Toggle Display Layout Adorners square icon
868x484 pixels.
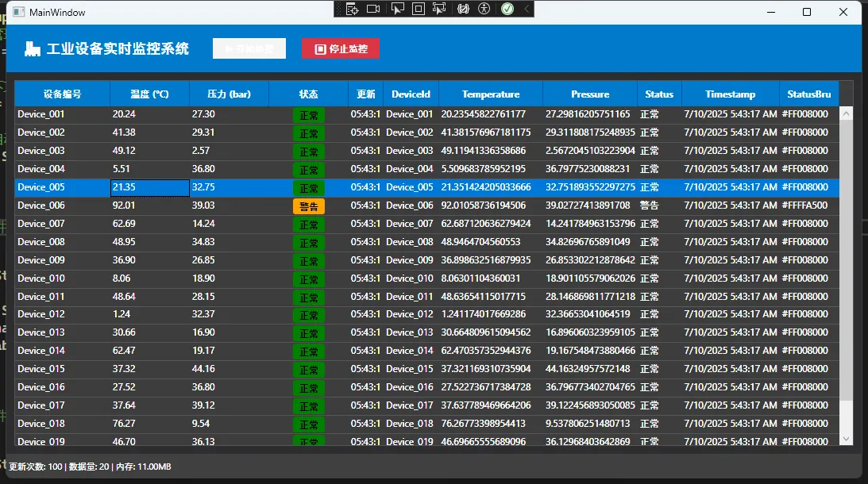418,9
